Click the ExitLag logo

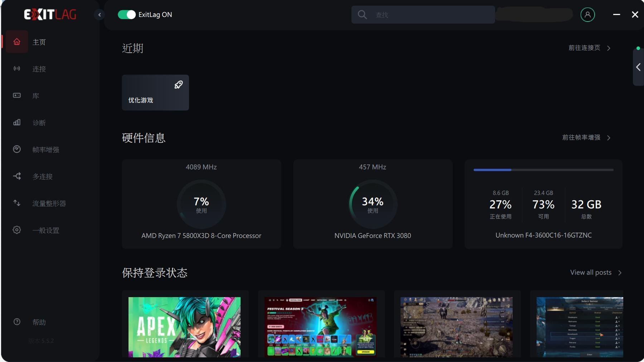tap(50, 14)
